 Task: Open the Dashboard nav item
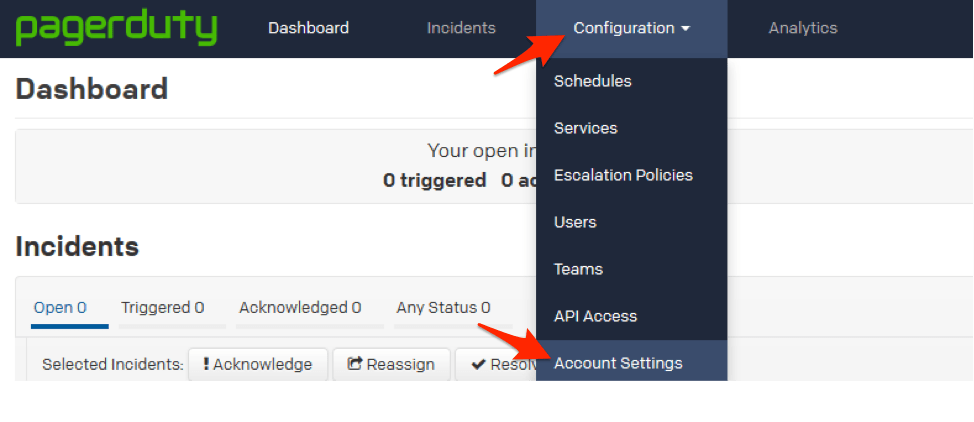pyautogui.click(x=308, y=28)
